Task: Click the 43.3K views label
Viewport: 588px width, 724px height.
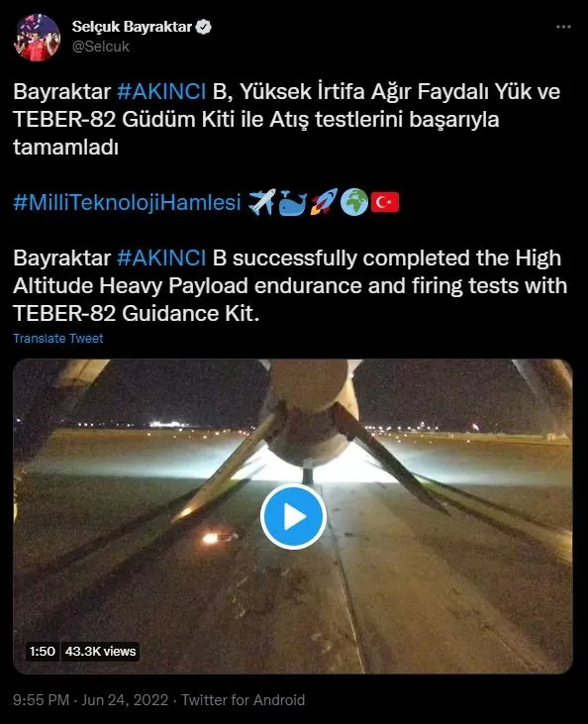Action: pyautogui.click(x=100, y=651)
